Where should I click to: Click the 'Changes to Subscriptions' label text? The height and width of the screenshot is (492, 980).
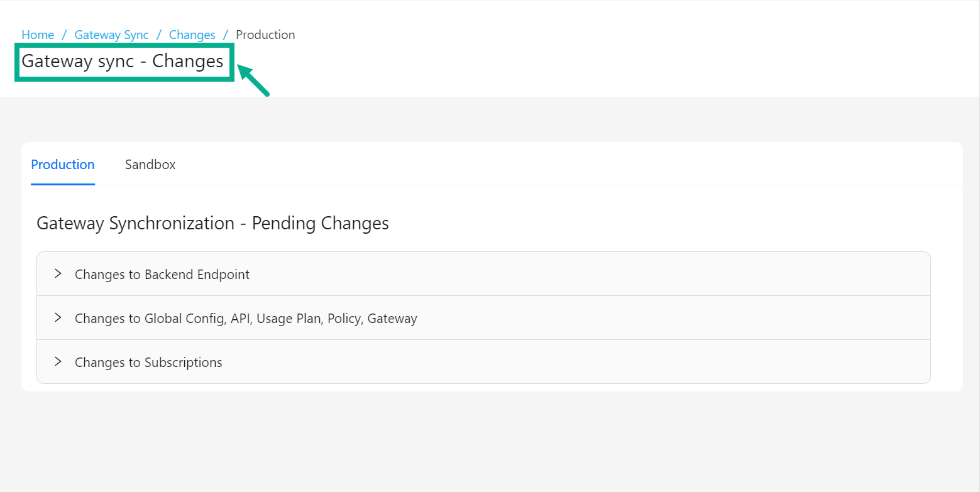(148, 363)
